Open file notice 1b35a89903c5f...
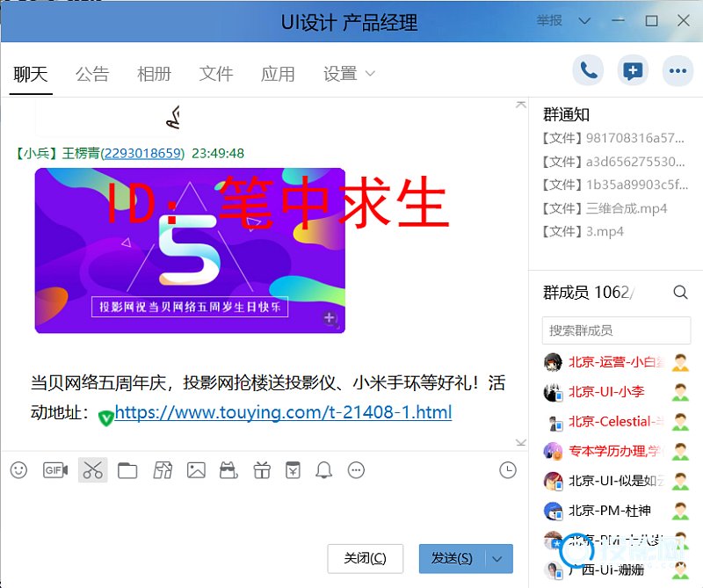The width and height of the screenshot is (703, 588). pos(614,185)
